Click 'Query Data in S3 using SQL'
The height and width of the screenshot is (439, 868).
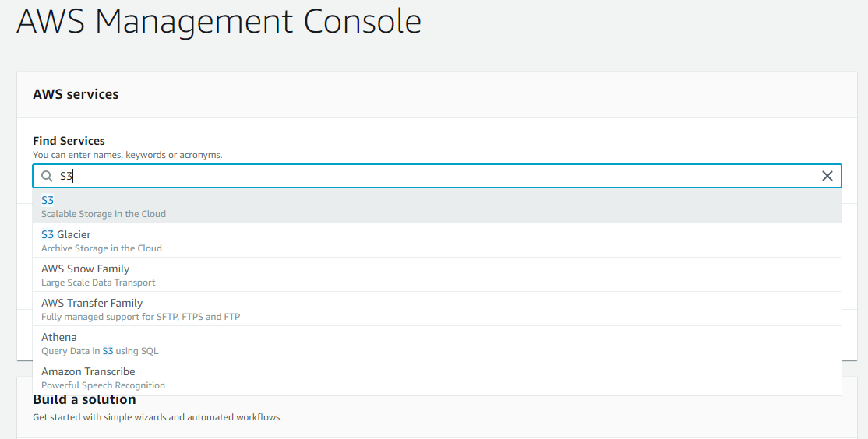[100, 351]
